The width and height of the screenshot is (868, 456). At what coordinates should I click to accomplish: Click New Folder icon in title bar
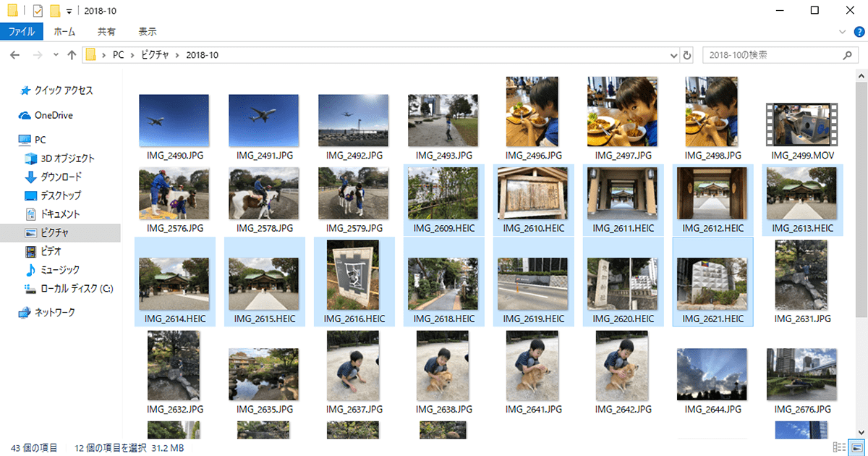[x=55, y=10]
